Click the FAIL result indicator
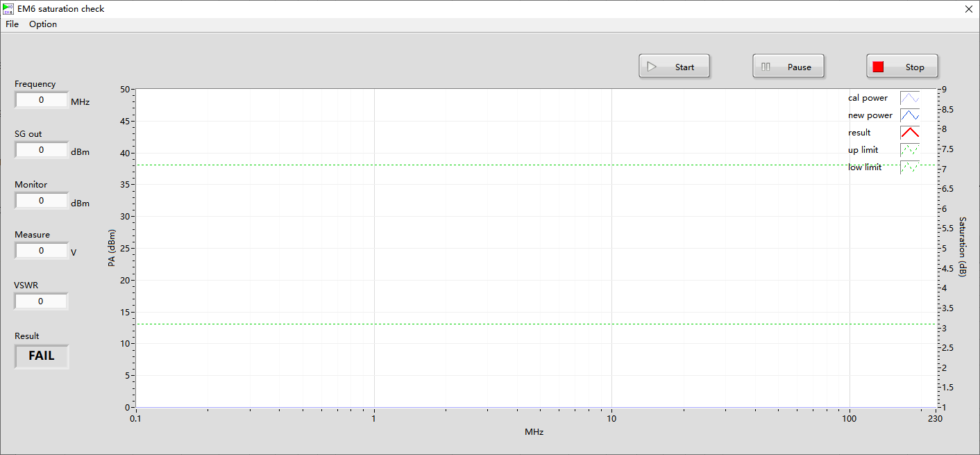The height and width of the screenshot is (455, 980). [x=42, y=356]
